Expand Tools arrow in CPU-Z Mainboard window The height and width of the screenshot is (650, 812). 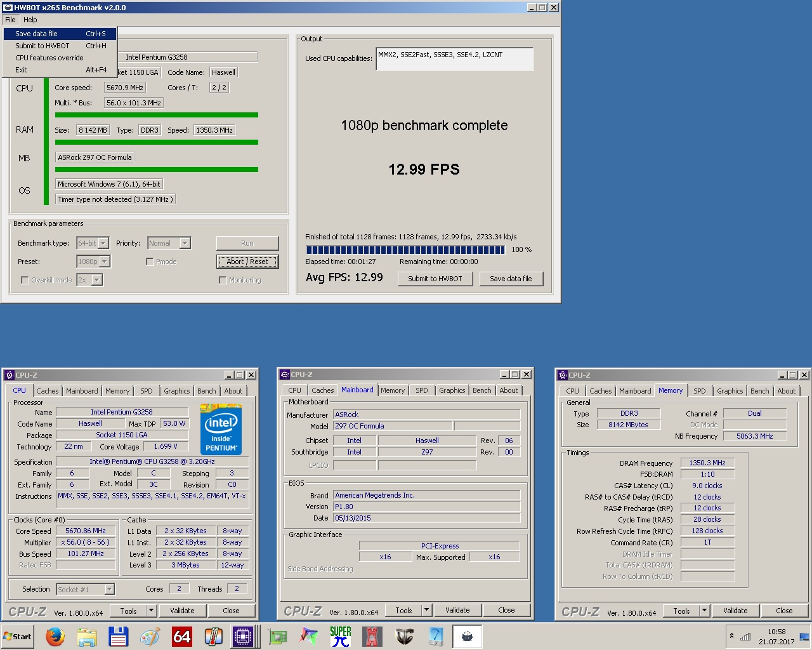click(x=426, y=610)
